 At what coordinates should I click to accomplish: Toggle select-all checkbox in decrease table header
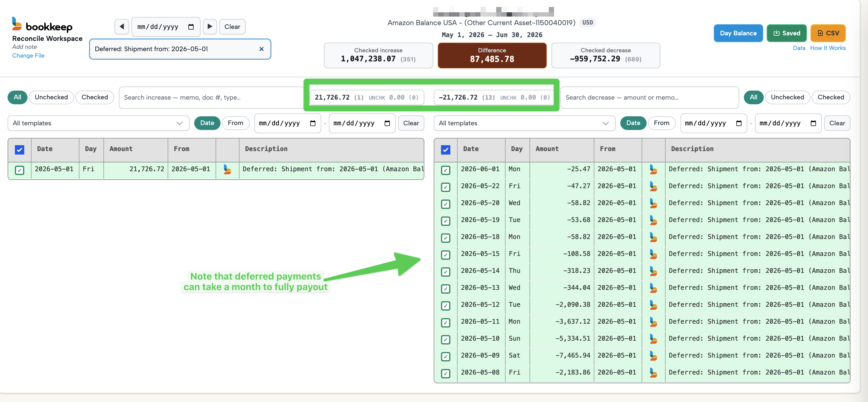click(x=445, y=150)
